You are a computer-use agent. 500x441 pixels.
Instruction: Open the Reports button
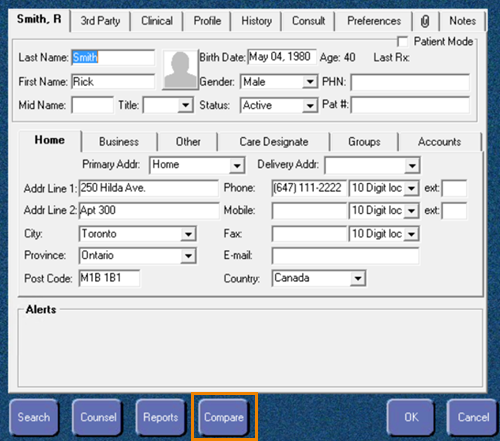tap(160, 417)
